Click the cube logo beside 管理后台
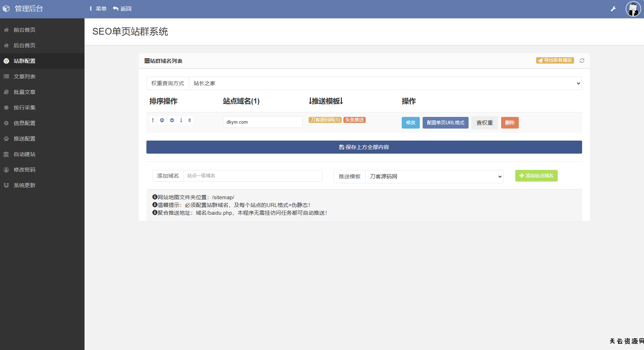Viewport: 644px width, 350px height. [x=6, y=9]
